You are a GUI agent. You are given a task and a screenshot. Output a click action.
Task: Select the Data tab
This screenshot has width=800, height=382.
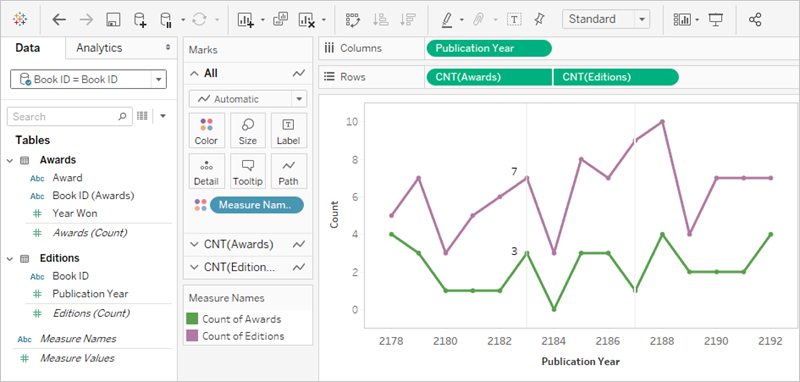[28, 48]
